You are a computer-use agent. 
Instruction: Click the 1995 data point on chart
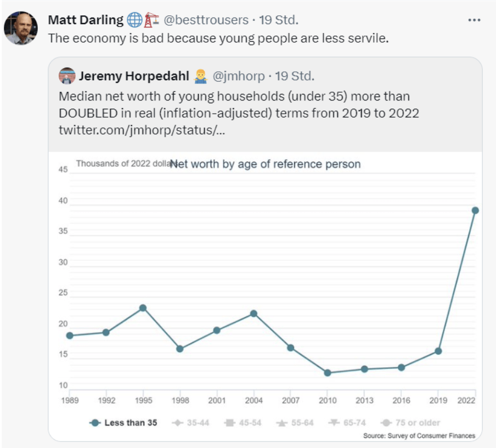[x=143, y=307]
